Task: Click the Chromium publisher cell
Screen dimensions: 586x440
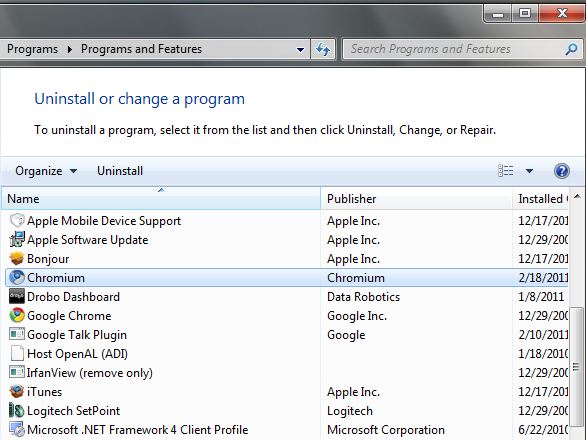Action: pos(356,278)
